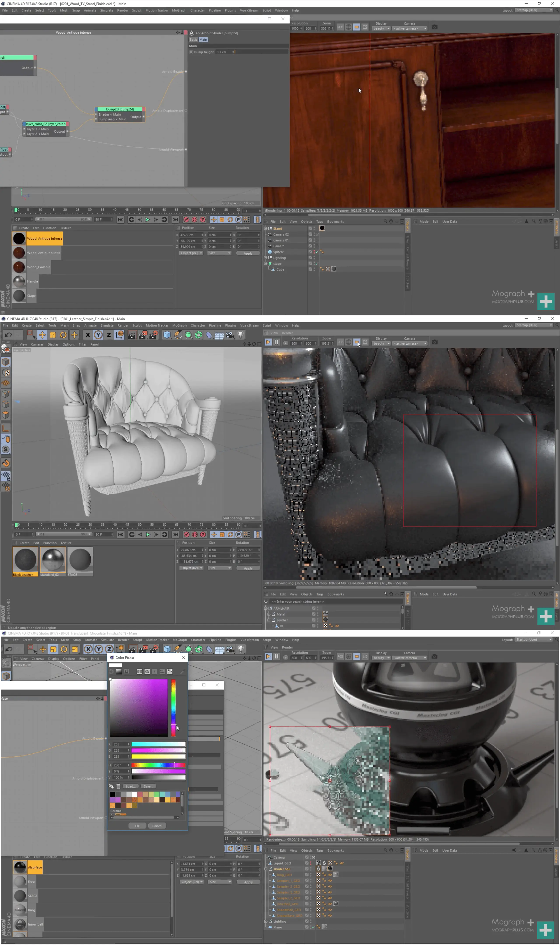Click Apply button in Leather window coordinates
This screenshot has width=560, height=945.
(248, 568)
